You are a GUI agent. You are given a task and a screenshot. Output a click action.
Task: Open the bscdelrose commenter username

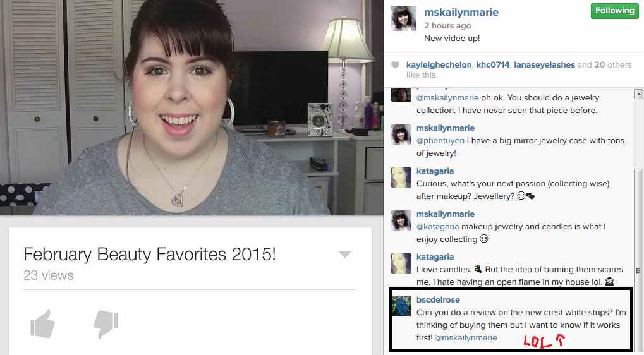(x=438, y=299)
